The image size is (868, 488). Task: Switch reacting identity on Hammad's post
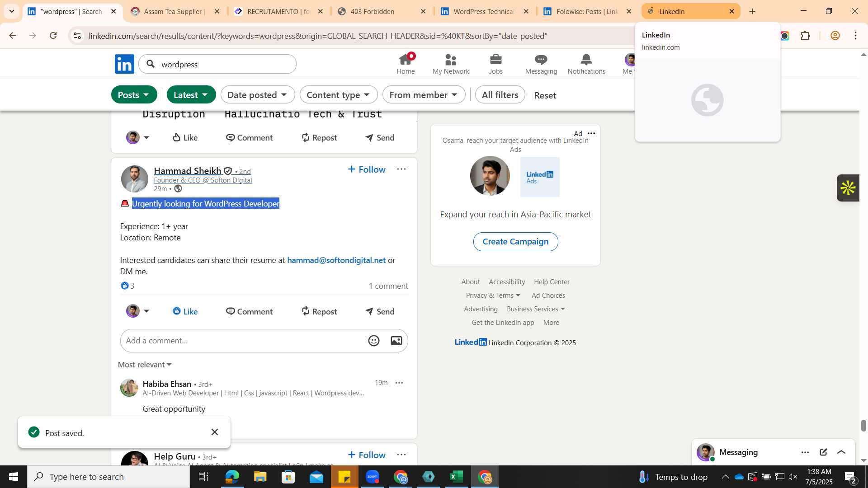(138, 311)
